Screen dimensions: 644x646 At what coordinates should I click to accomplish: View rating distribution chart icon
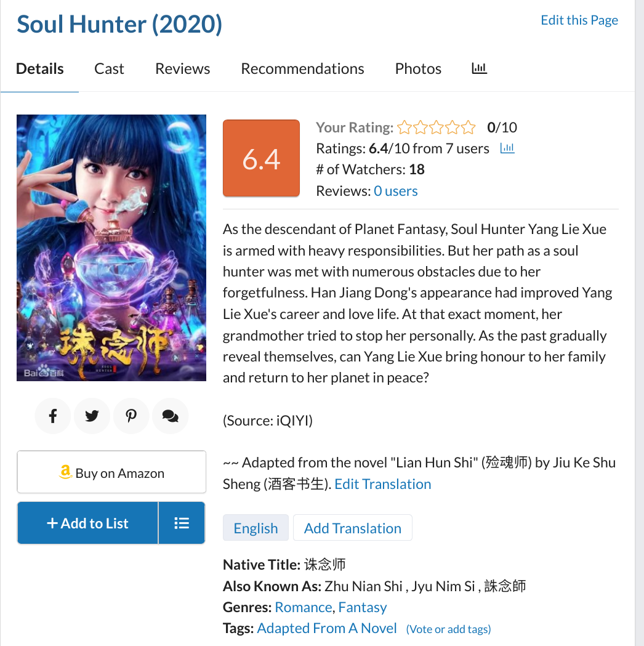tap(507, 148)
